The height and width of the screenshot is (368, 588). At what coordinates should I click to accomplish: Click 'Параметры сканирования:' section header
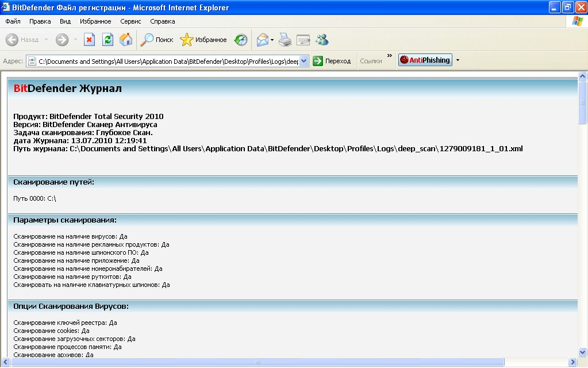pyautogui.click(x=65, y=220)
